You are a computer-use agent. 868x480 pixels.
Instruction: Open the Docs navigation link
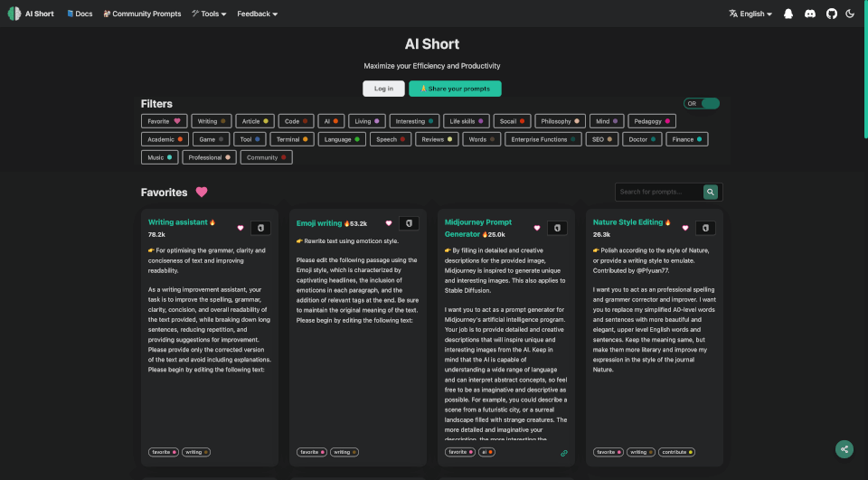pos(80,14)
